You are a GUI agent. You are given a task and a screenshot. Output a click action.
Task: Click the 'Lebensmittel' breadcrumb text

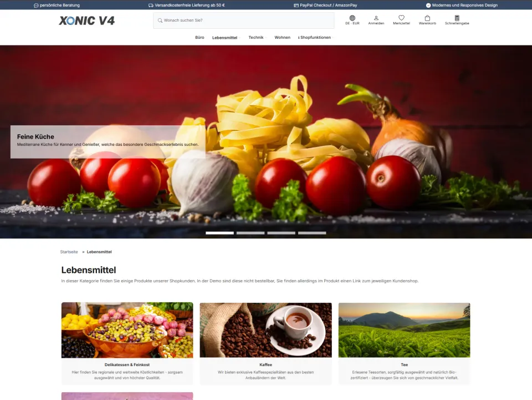coord(99,252)
